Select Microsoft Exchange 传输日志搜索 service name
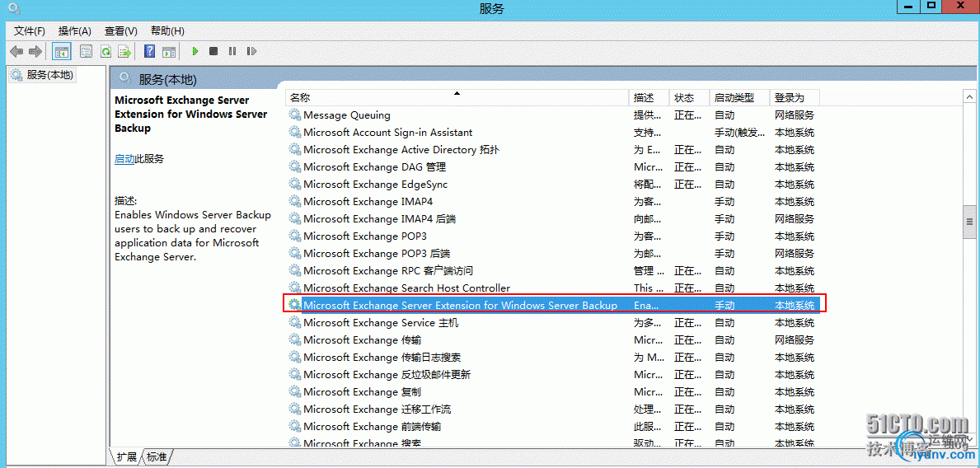 [382, 358]
